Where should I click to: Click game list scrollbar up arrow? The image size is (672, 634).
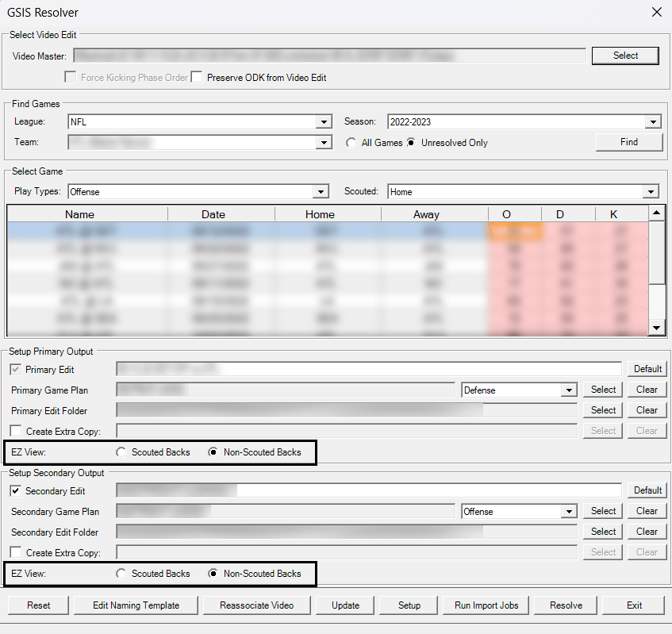pyautogui.click(x=657, y=213)
